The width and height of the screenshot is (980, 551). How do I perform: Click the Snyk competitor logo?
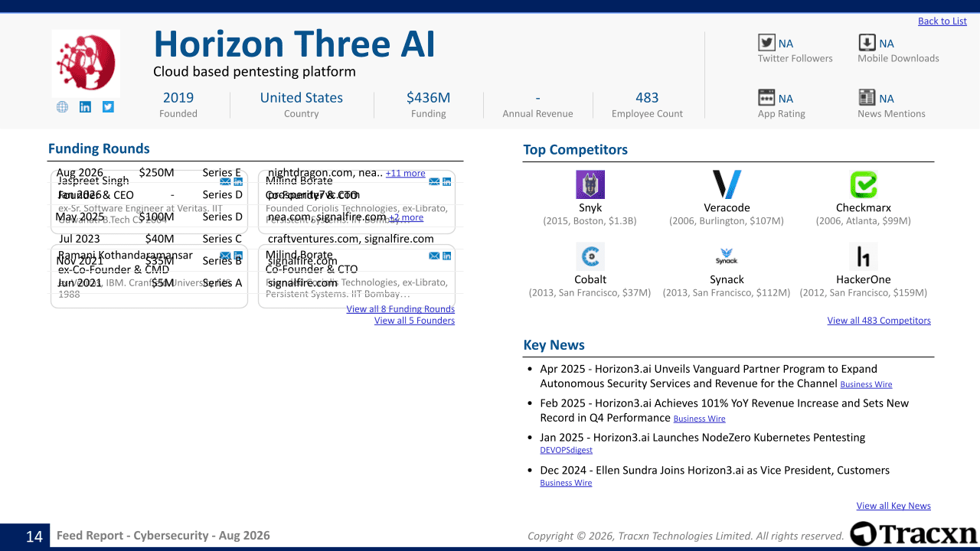(590, 184)
